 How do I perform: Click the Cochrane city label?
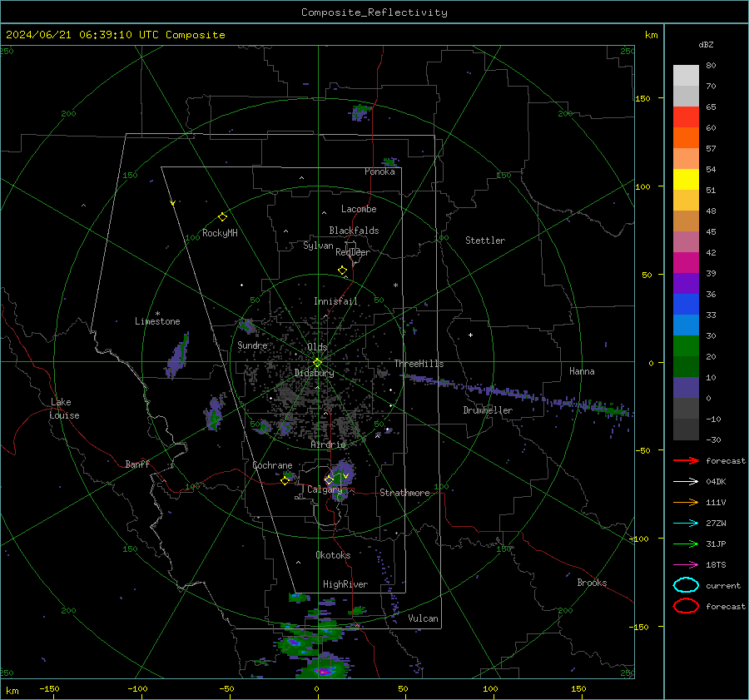272,465
